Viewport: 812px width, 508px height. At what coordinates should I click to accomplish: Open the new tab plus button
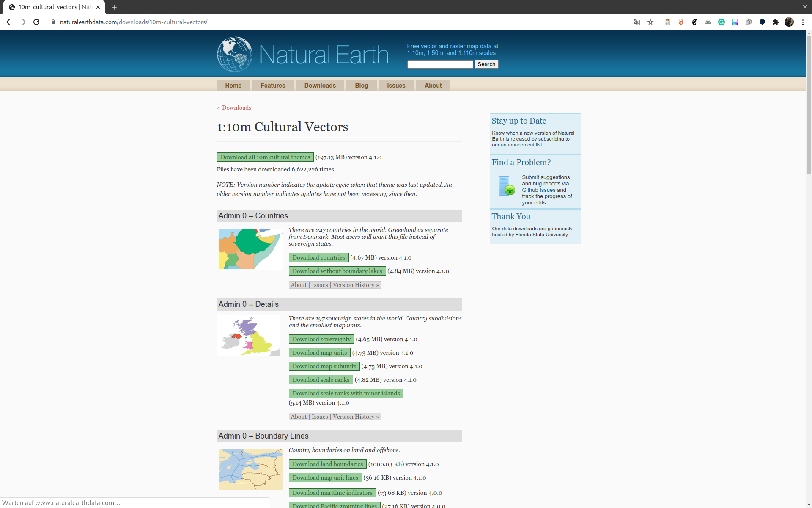(x=114, y=7)
